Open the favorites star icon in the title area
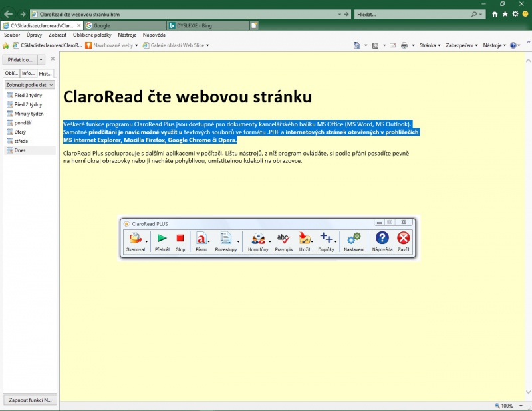 coord(505,14)
